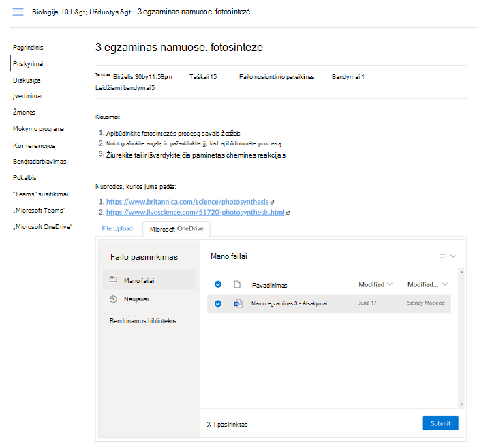Click the Mano failai heading
Screen dimensions: 477x448
pyautogui.click(x=229, y=256)
